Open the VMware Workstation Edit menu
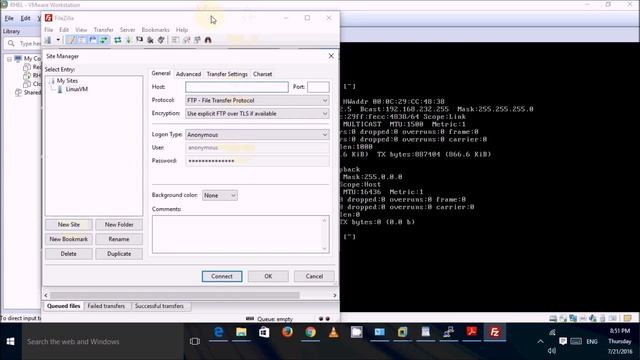Screen dimensions: 640x360 (25, 18)
